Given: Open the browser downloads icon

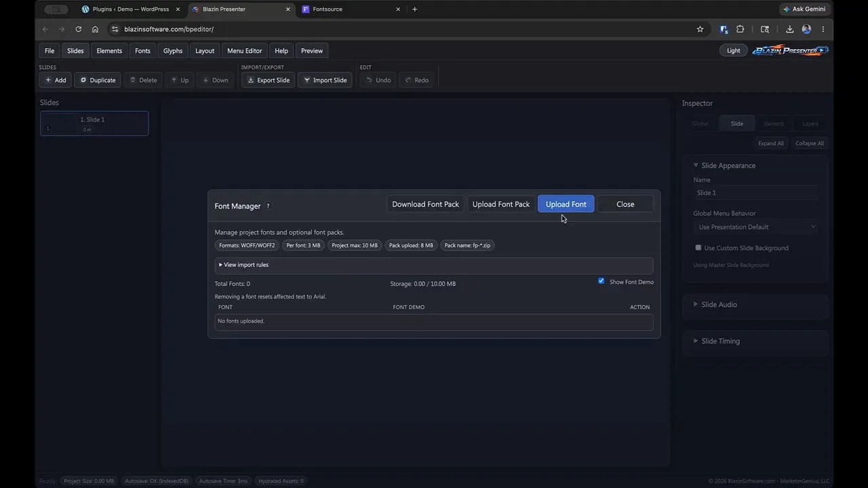Looking at the screenshot, I should click(789, 29).
